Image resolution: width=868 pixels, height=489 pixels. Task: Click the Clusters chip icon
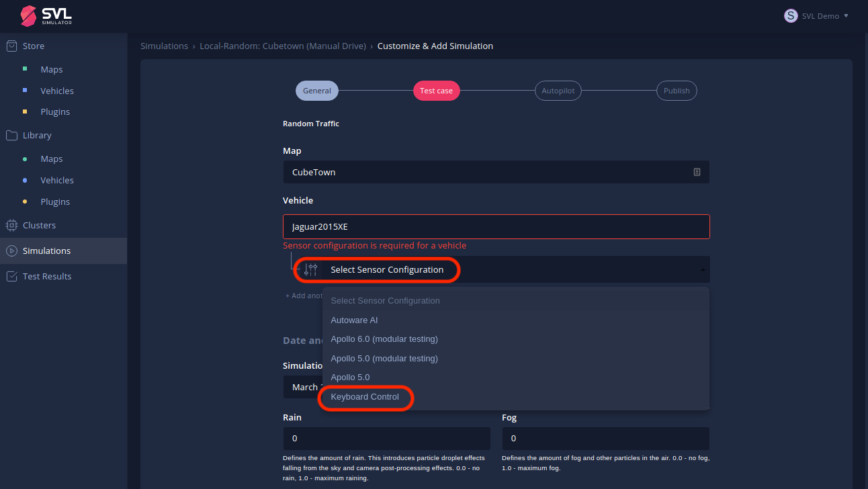point(11,225)
